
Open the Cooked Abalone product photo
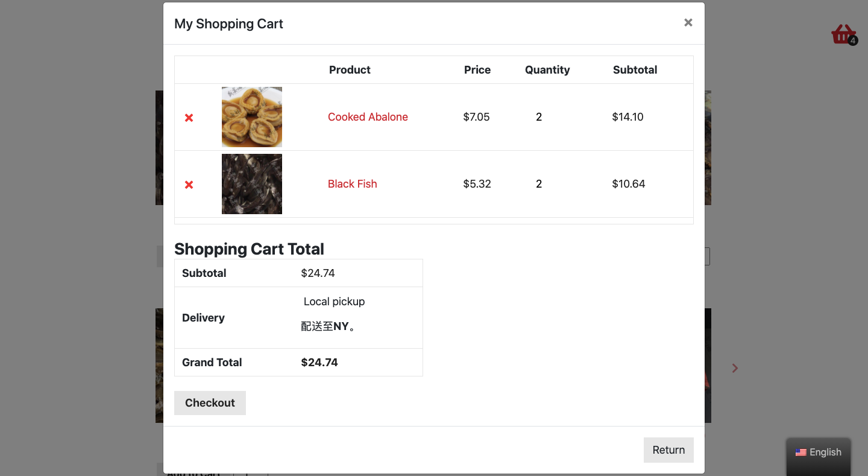(x=252, y=117)
